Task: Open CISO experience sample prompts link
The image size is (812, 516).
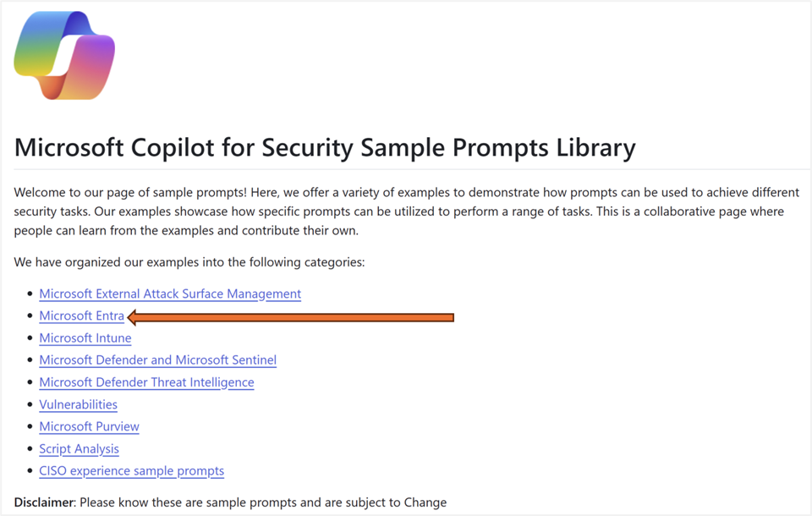Action: point(131,471)
